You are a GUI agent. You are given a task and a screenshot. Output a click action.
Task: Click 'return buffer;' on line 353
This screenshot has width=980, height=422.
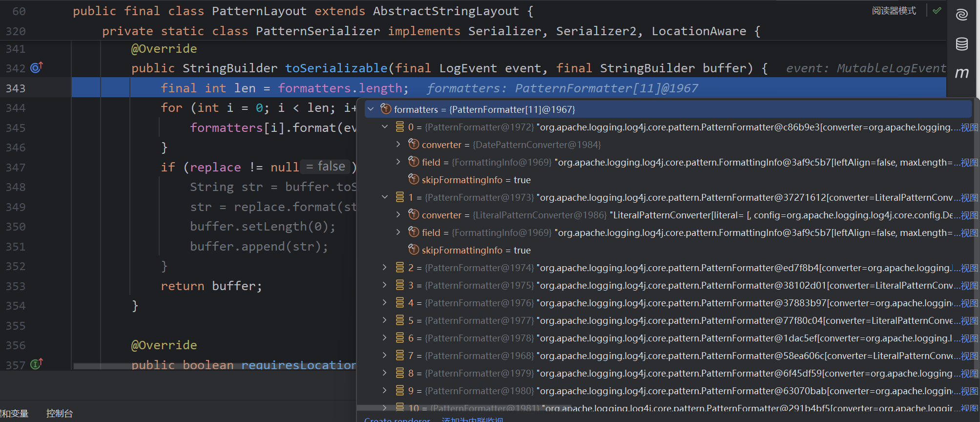coord(211,286)
